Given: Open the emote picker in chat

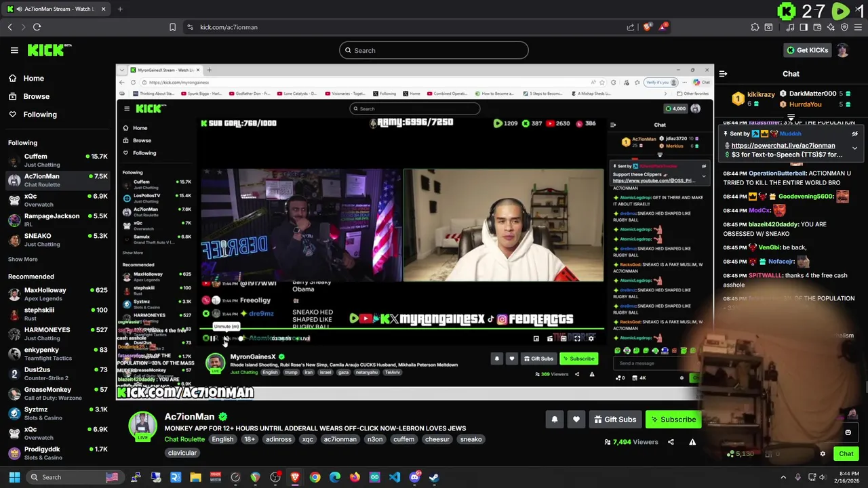Looking at the screenshot, I should [x=848, y=432].
